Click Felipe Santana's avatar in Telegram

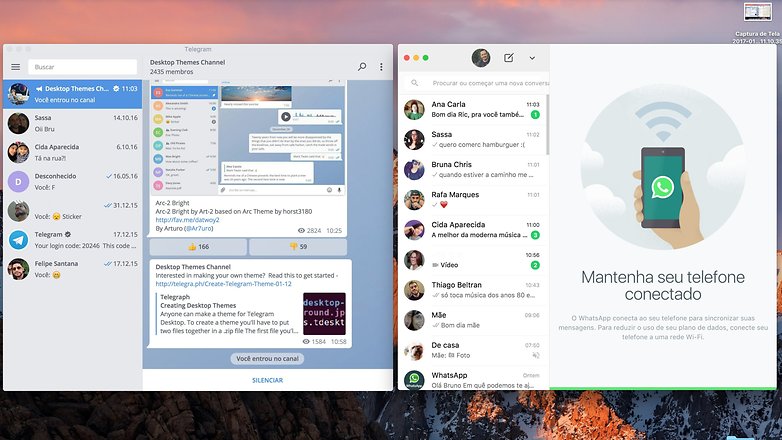(x=18, y=269)
